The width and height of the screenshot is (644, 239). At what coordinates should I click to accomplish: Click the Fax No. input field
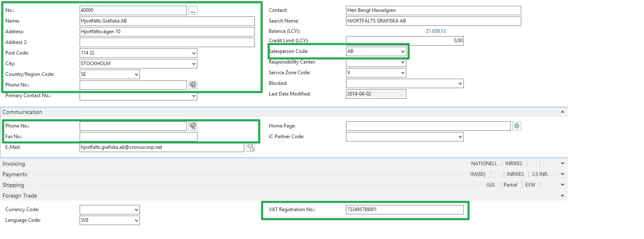(138, 137)
